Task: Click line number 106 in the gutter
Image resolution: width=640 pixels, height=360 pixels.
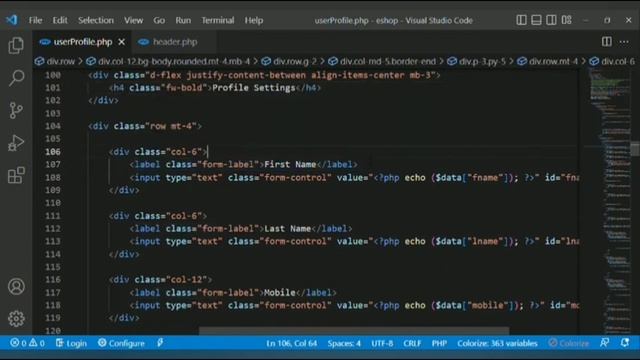Action: (x=53, y=151)
